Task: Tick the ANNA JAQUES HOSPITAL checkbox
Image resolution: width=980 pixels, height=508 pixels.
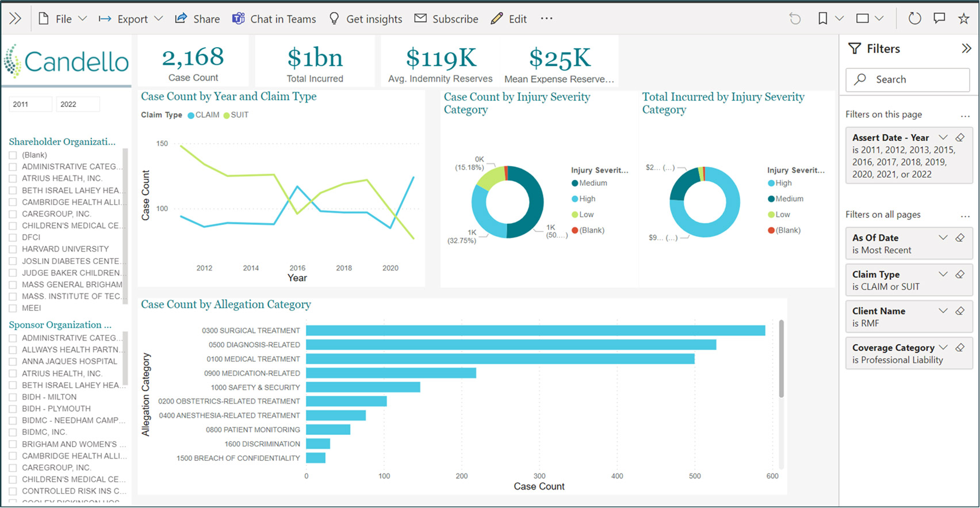Action: tap(13, 362)
